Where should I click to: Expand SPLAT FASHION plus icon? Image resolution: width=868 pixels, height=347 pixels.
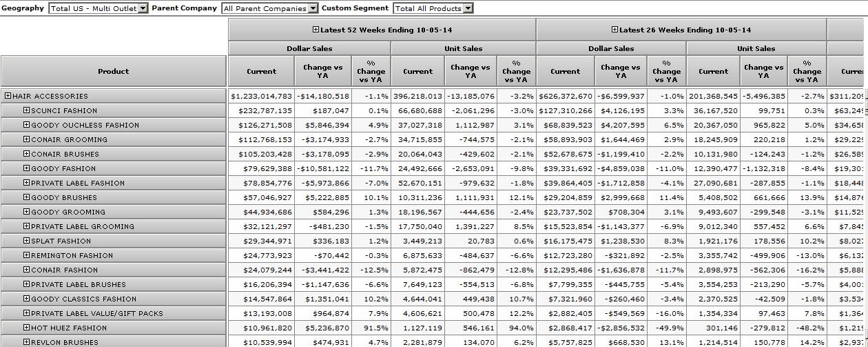pos(27,241)
